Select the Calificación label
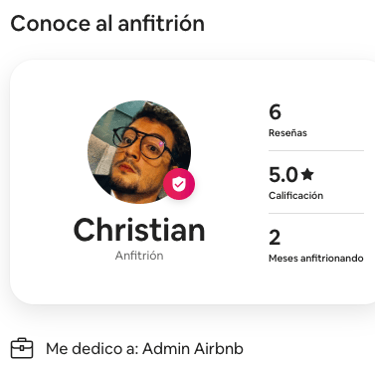The image size is (375, 366). 296,195
